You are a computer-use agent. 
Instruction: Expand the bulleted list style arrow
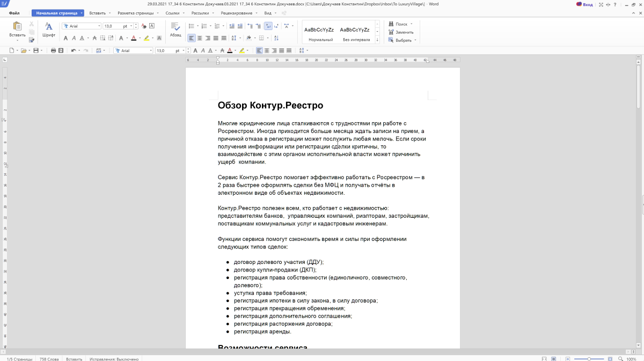[x=197, y=26]
